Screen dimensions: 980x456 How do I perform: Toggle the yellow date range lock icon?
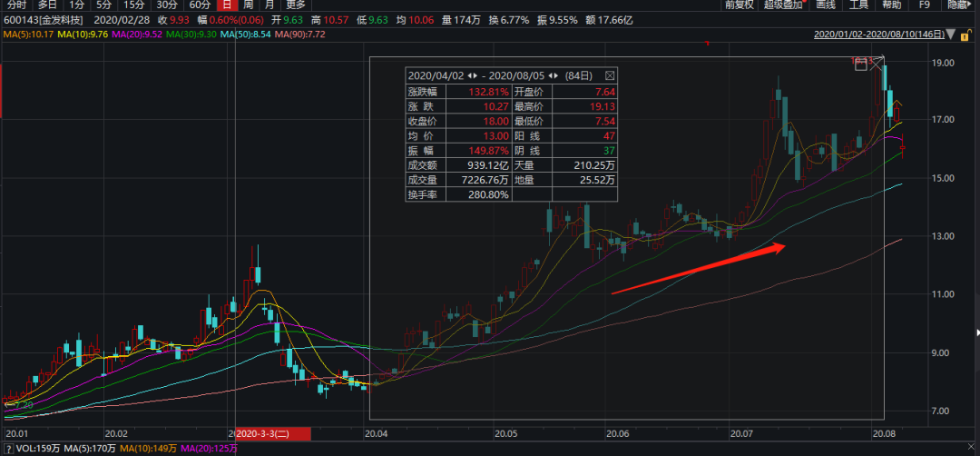[965, 35]
